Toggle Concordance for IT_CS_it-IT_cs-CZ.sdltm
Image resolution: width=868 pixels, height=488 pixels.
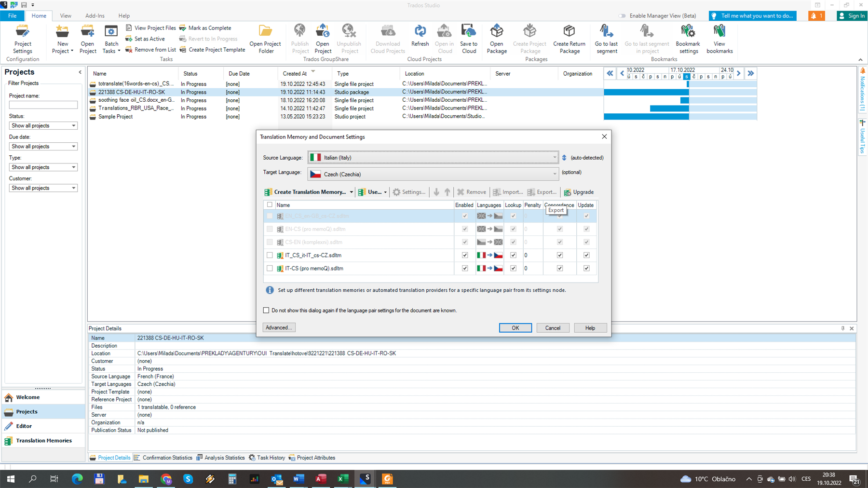560,255
